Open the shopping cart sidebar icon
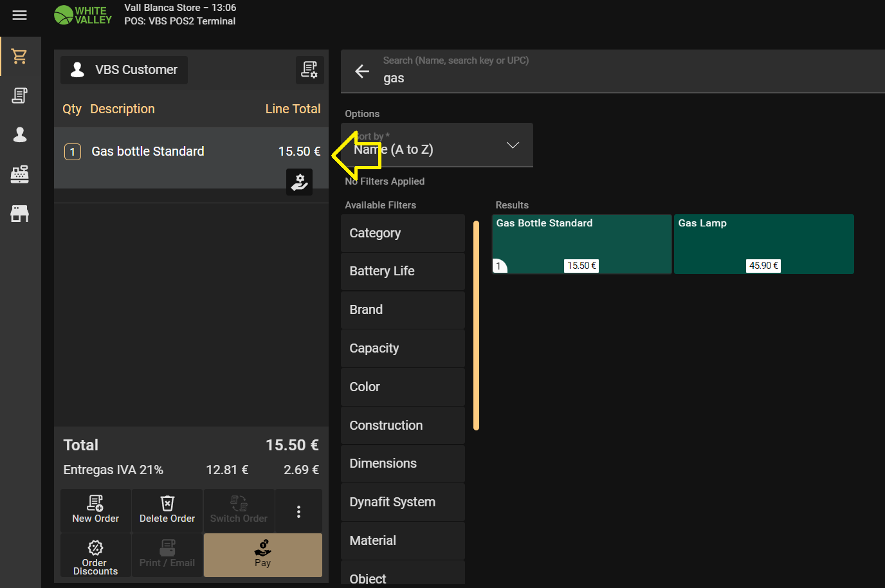Screen dimensions: 885x588 [20, 57]
